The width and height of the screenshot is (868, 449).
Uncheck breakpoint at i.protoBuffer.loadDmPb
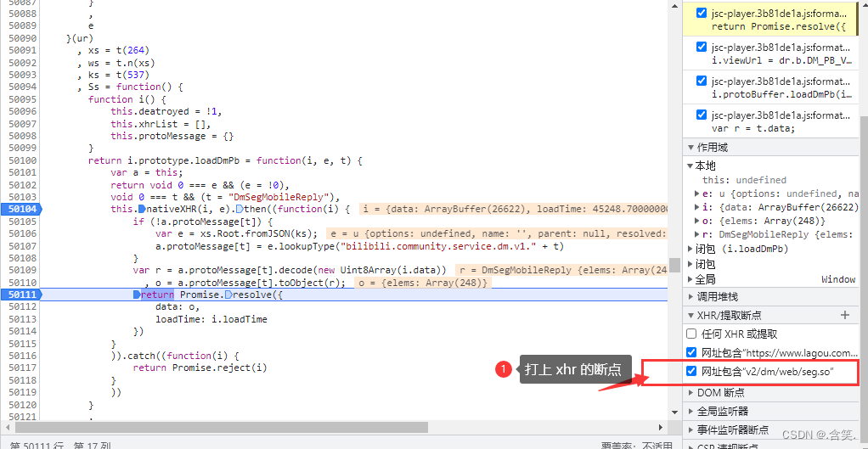pos(702,81)
